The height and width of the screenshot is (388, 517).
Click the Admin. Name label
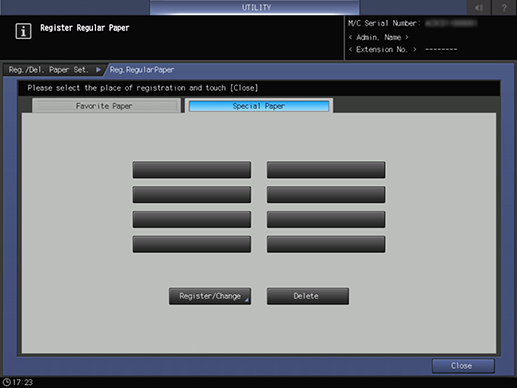[379, 37]
